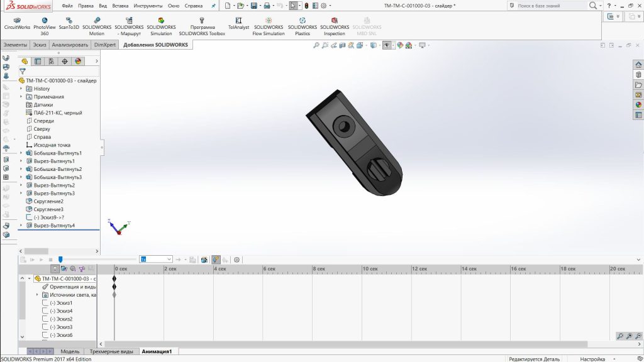Open the Файл menu

67,6
